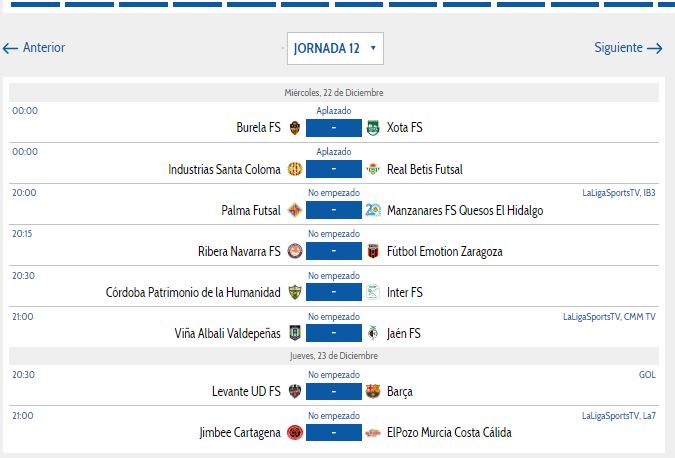The height and width of the screenshot is (458, 675).
Task: Click the Industrias Santa Coloma crest
Action: (294, 169)
